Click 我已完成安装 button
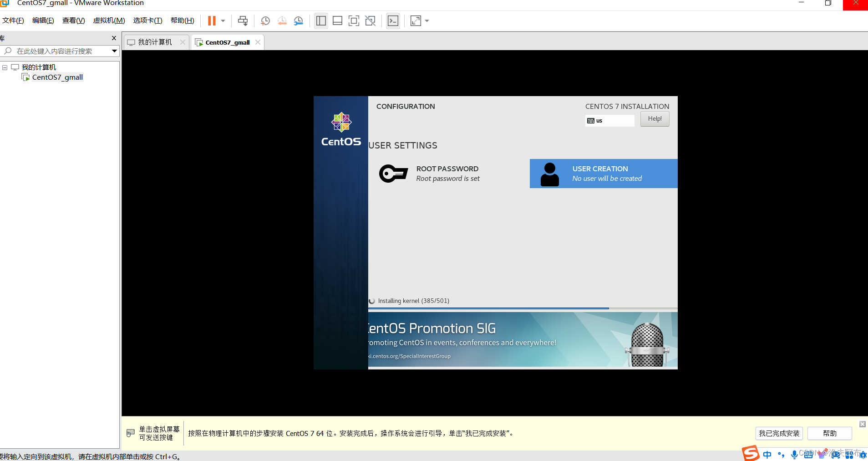The height and width of the screenshot is (461, 868). [x=779, y=434]
